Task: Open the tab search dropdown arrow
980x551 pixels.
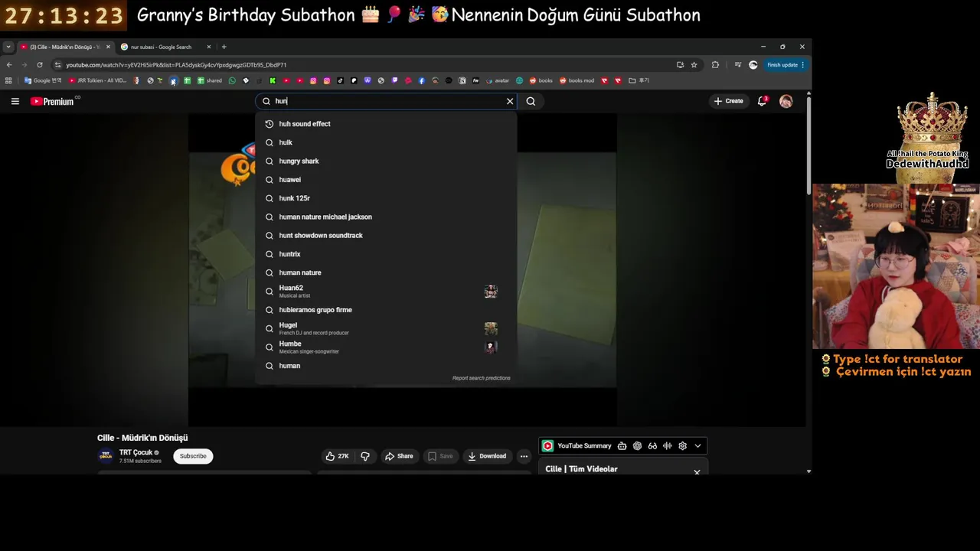Action: point(8,47)
